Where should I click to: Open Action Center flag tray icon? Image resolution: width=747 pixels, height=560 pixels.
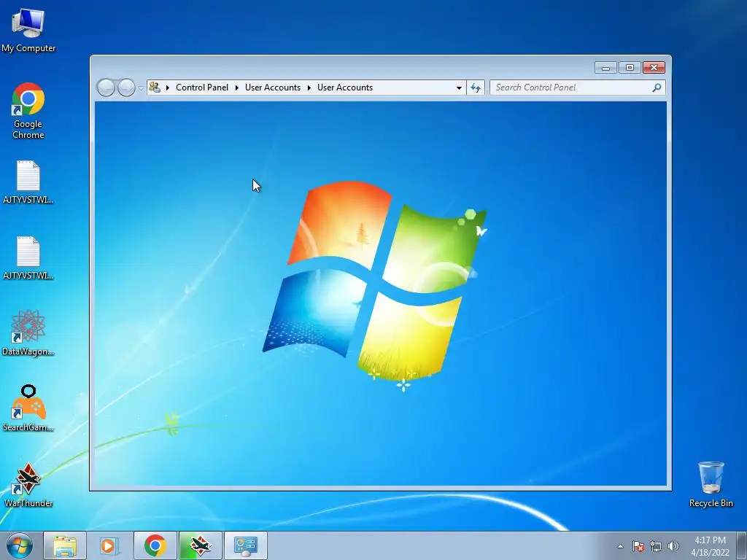638,546
